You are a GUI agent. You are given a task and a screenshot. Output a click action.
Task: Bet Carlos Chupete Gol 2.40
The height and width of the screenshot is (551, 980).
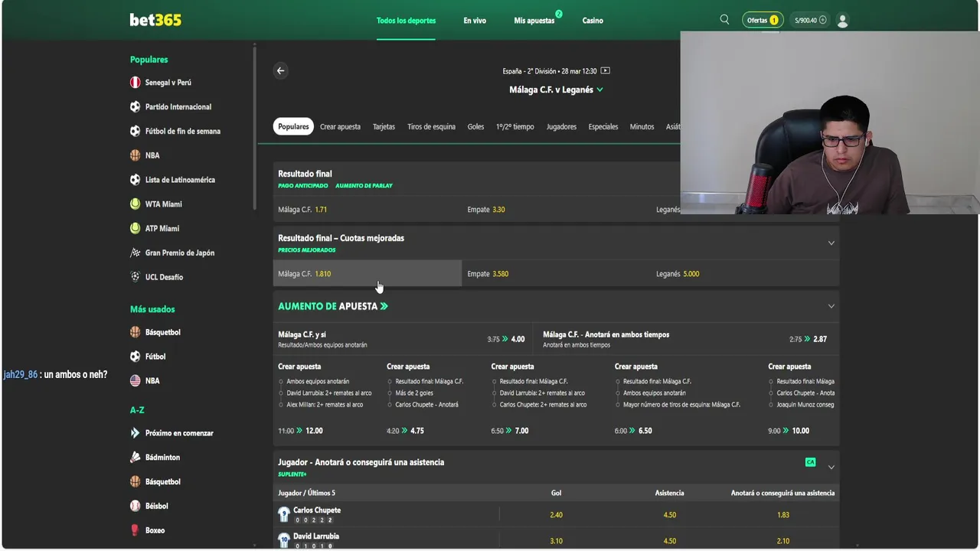click(556, 515)
